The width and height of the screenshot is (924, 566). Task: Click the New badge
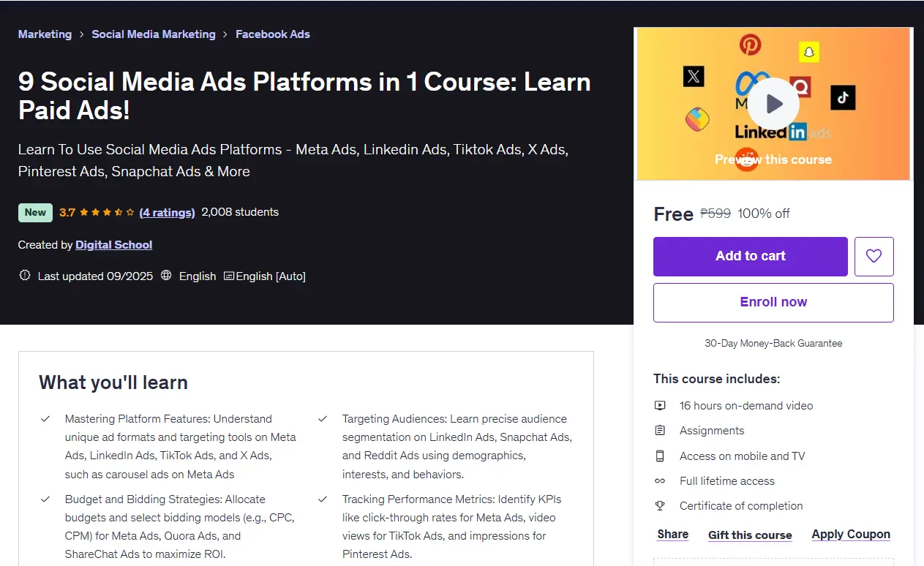35,212
